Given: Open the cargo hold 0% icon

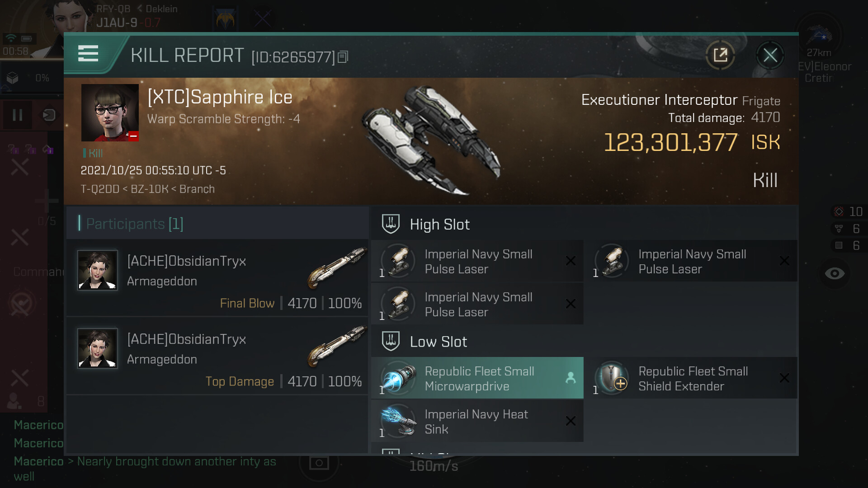Looking at the screenshot, I should click(x=13, y=78).
